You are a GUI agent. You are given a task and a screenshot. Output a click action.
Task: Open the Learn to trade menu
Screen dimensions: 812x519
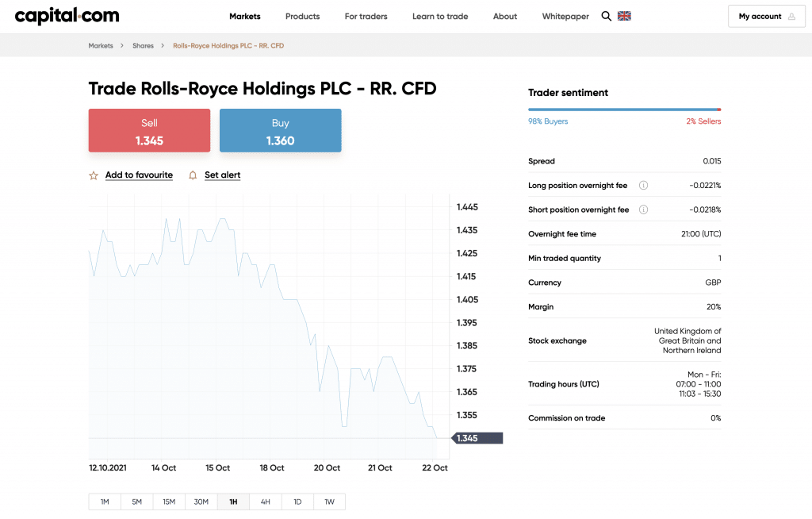(440, 17)
